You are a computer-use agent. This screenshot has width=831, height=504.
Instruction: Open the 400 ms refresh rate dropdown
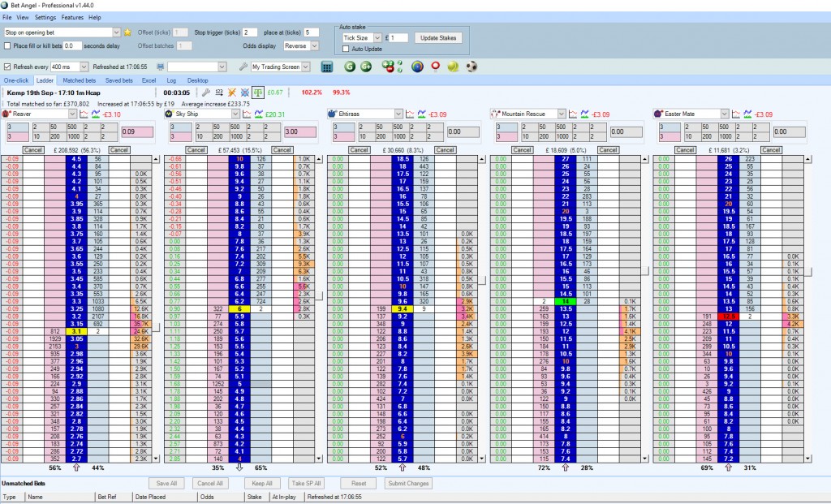84,67
